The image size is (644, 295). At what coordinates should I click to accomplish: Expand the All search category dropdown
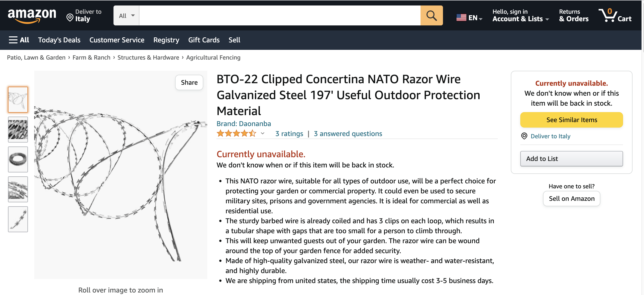click(126, 15)
